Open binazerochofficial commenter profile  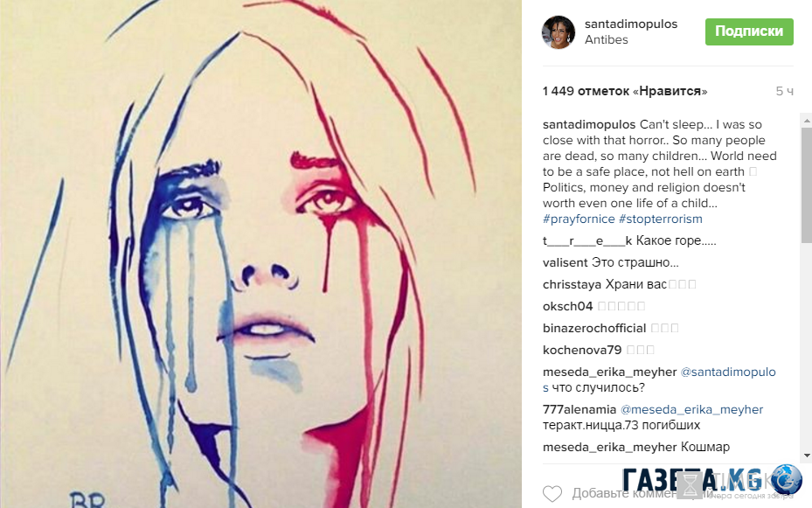[x=594, y=328]
